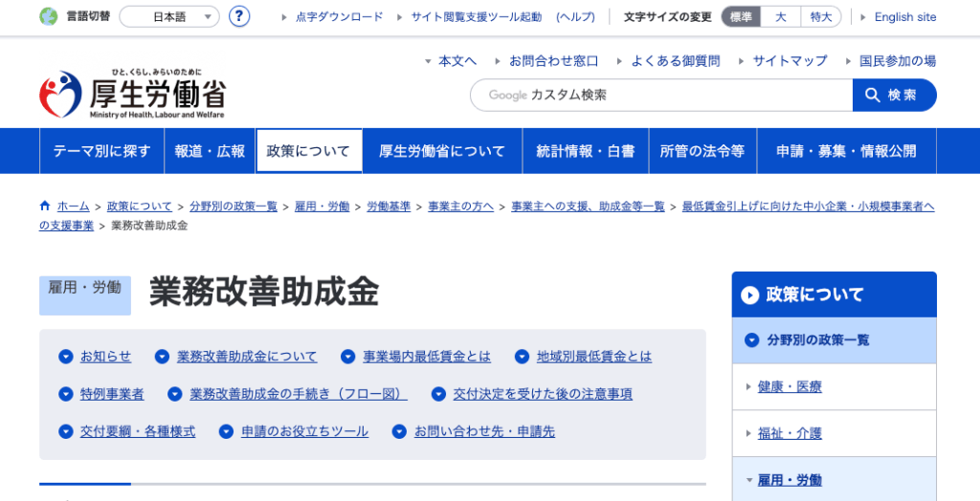This screenshot has width=980, height=501.
Task: Open テーマ別に探す menu
Action: tap(101, 150)
